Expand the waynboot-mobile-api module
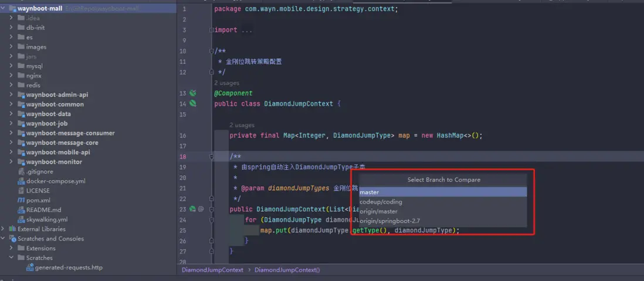The height and width of the screenshot is (281, 644). [12, 152]
